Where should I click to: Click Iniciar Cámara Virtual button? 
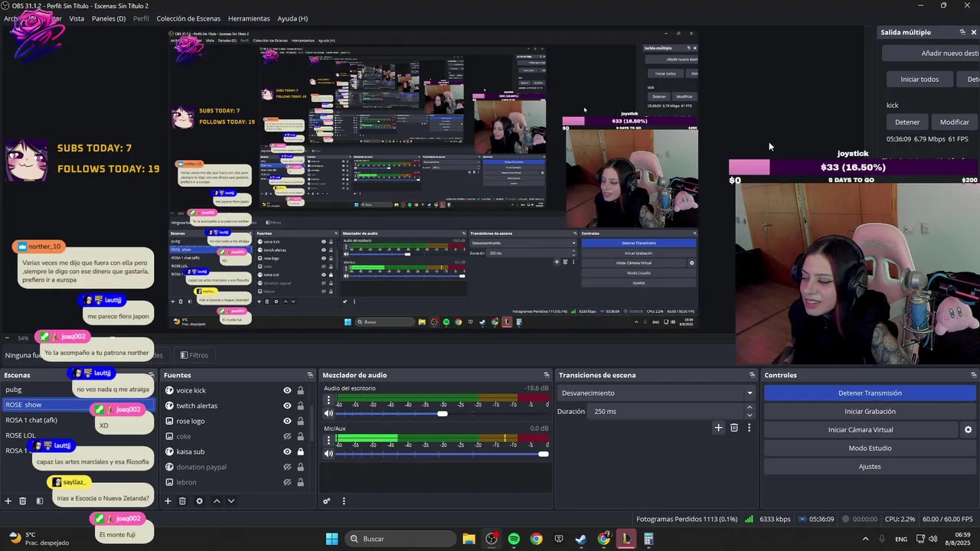click(861, 430)
